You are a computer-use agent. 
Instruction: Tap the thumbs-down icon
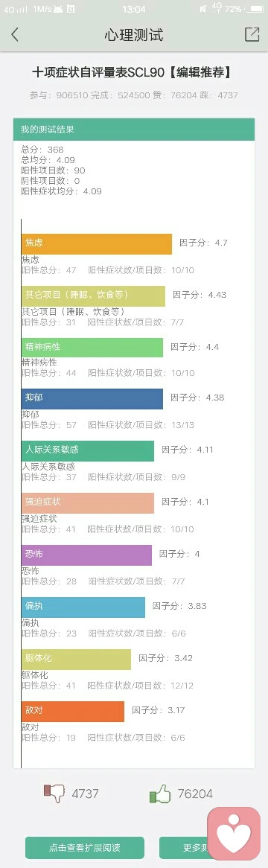(x=54, y=794)
